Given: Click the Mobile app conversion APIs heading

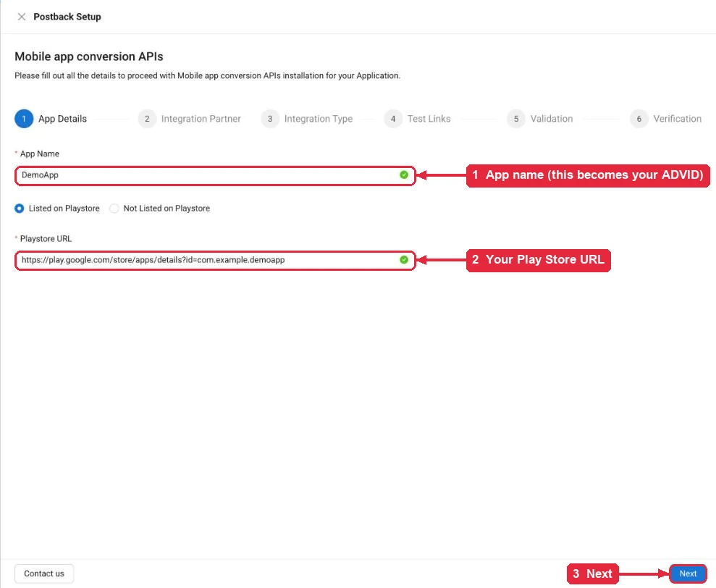Looking at the screenshot, I should (89, 56).
